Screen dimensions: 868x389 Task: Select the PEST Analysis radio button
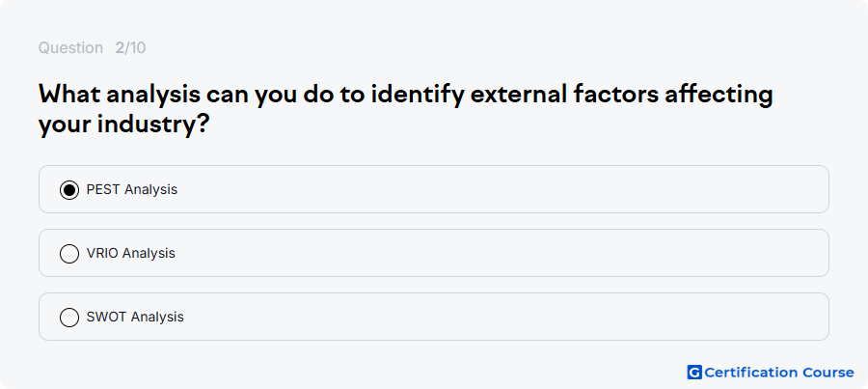click(x=69, y=190)
